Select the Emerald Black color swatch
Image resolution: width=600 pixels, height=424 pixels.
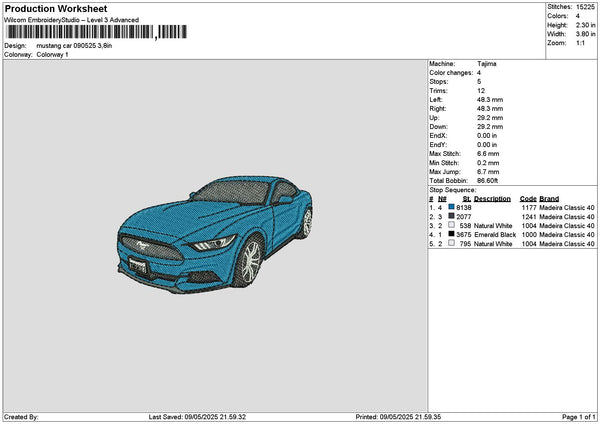click(452, 234)
